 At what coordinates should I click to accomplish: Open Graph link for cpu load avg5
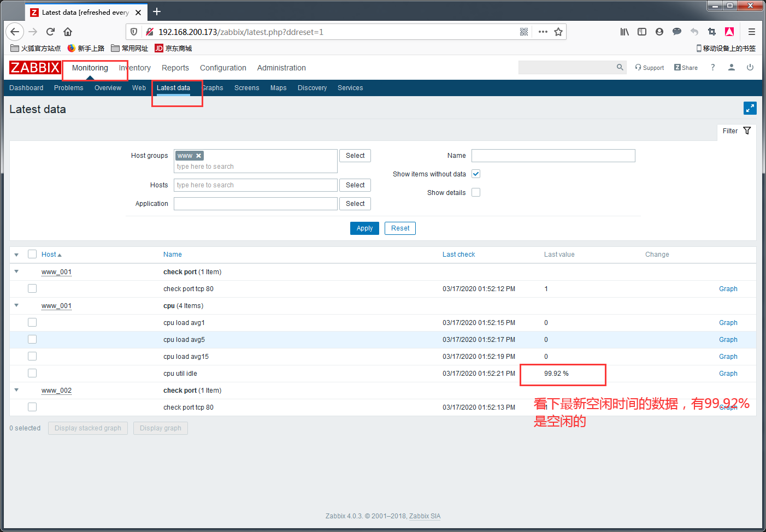[728, 340]
